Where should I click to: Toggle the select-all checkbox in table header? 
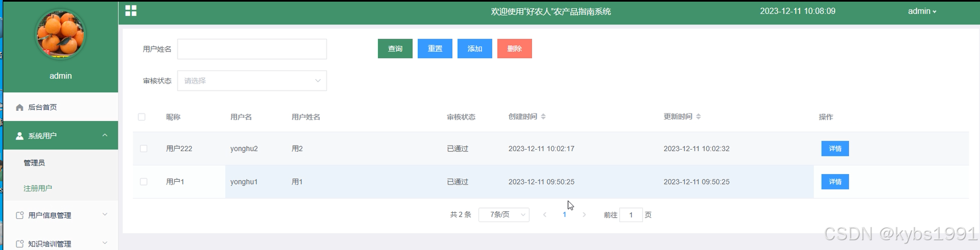tap(141, 117)
